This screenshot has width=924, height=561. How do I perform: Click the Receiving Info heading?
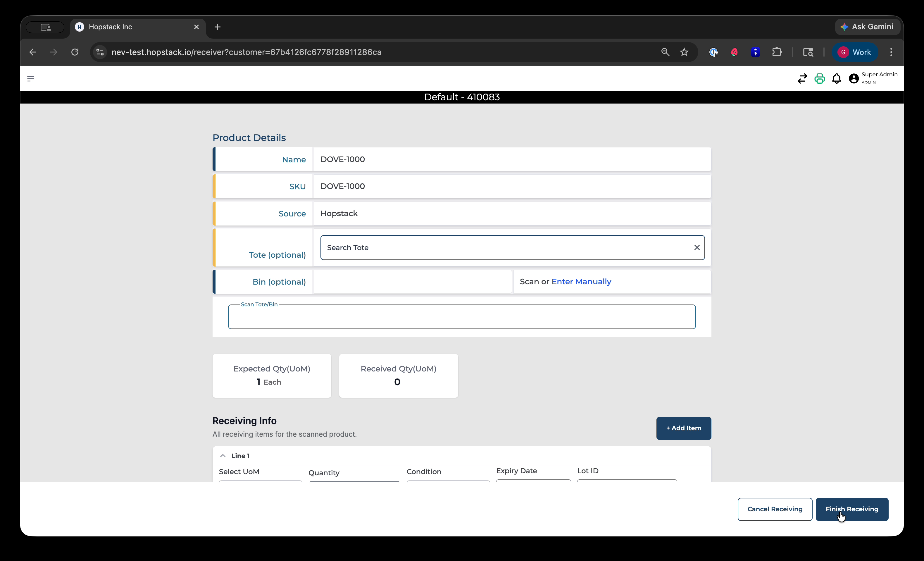click(244, 421)
